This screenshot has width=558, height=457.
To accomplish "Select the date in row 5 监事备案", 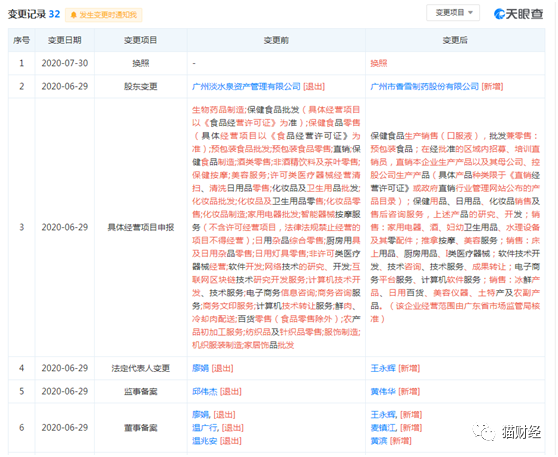I will [x=65, y=392].
